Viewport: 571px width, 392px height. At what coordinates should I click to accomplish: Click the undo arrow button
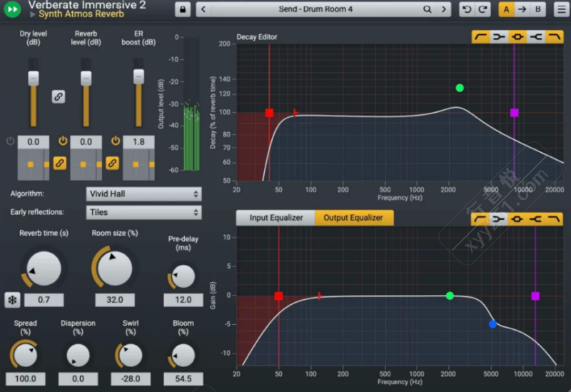[x=467, y=9]
